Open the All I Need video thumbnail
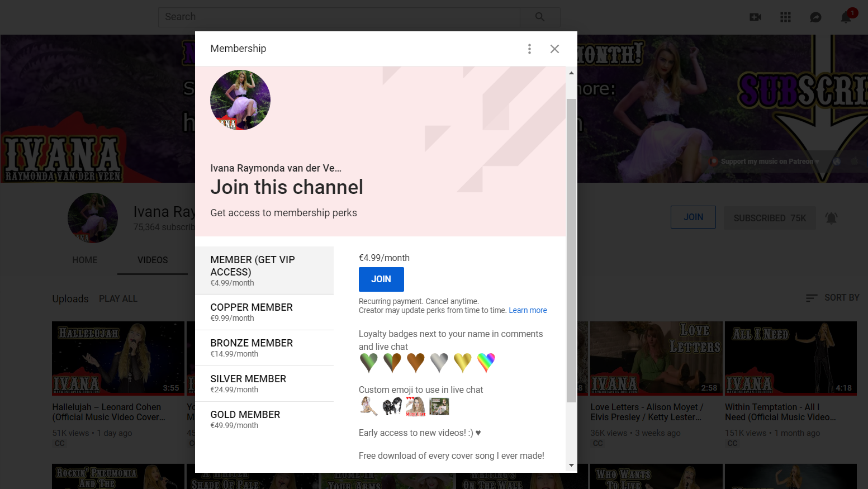This screenshot has width=868, height=489. [x=791, y=358]
